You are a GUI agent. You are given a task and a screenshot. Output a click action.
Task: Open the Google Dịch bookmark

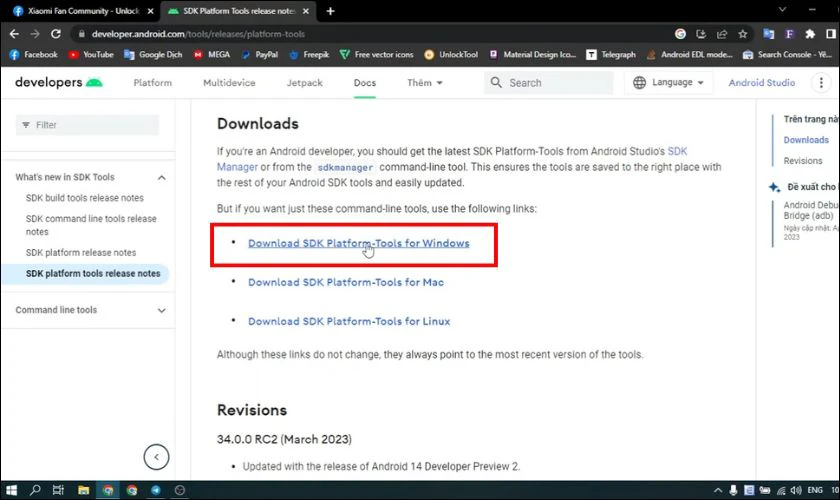(x=153, y=55)
